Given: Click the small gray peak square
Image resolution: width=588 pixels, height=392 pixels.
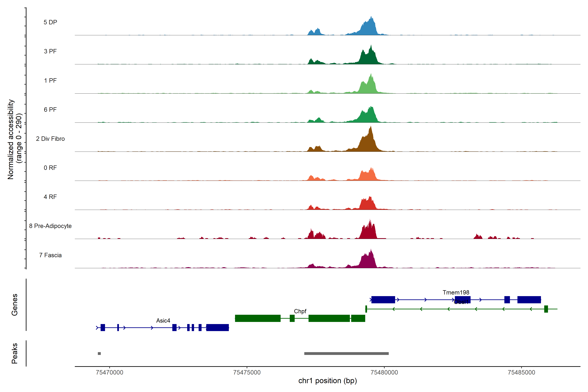Looking at the screenshot, I should (x=99, y=353).
